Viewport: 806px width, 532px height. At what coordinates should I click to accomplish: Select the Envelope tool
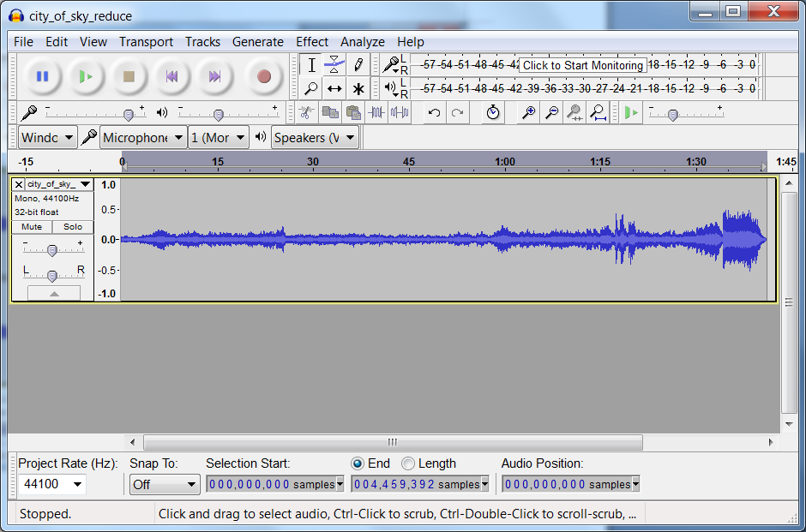(x=334, y=65)
